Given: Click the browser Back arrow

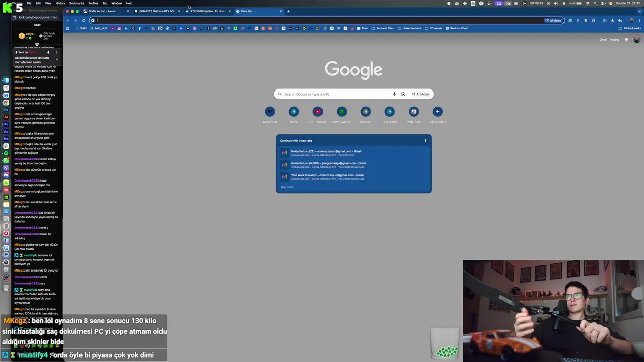Looking at the screenshot, I should click(68, 20).
